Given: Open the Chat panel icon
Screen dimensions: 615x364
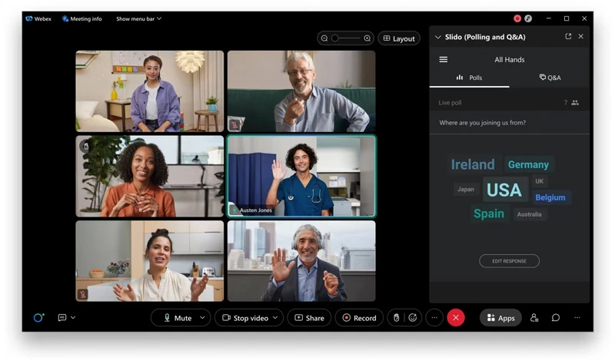Looking at the screenshot, I should [556, 318].
